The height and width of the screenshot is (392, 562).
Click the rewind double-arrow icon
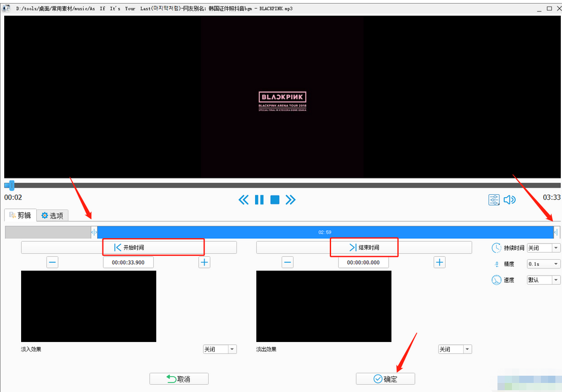(244, 200)
